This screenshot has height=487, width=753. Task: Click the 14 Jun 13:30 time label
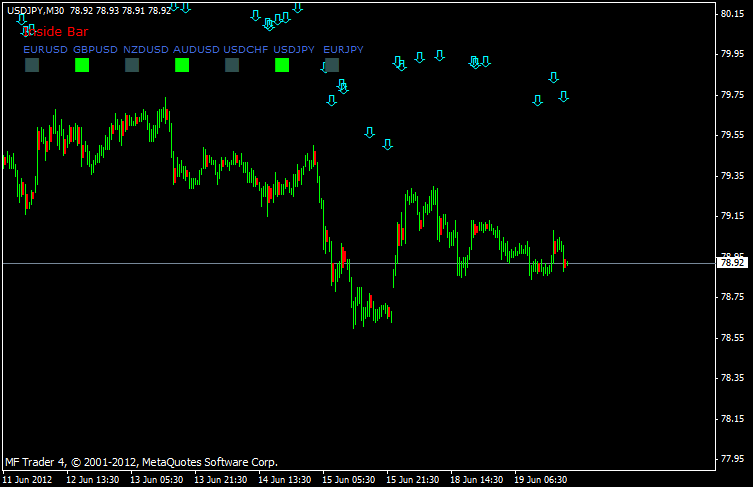click(285, 479)
